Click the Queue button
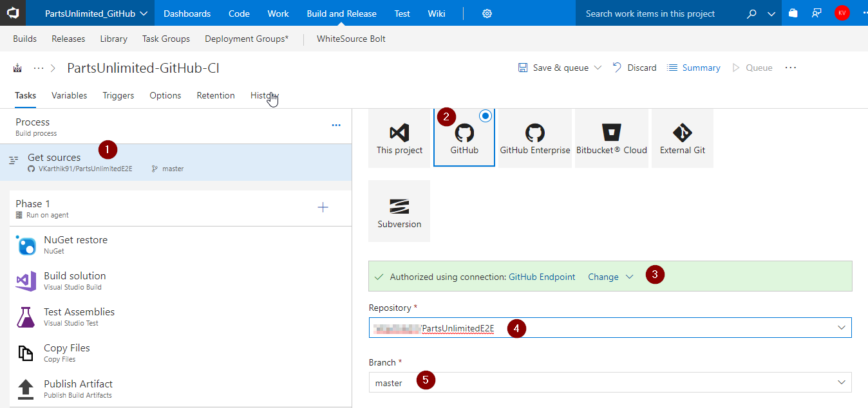Screen dimensions: 868x408 (x=752, y=68)
